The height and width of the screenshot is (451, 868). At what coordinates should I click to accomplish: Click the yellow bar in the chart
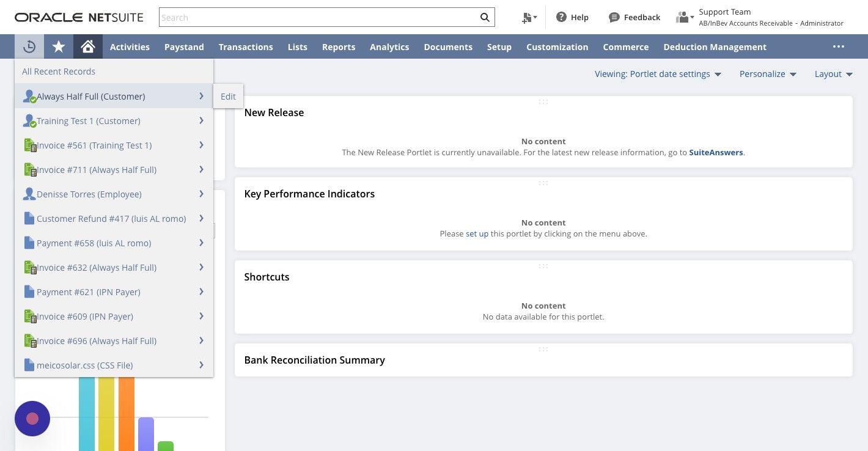[x=106, y=414]
